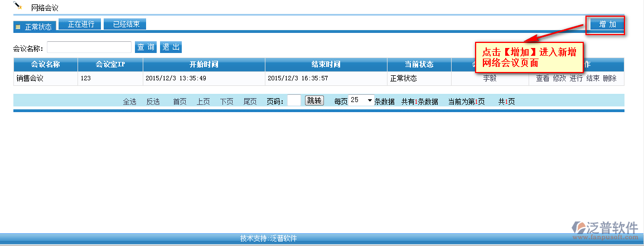Open the per-page 25 rows dropdown
Screen dimensions: 644x246
coord(361,100)
